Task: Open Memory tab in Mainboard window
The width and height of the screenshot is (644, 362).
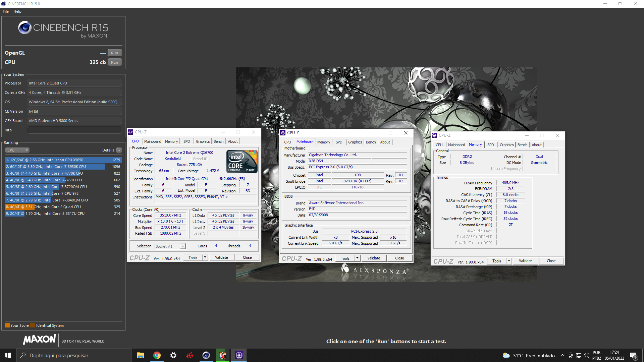Action: [324, 142]
